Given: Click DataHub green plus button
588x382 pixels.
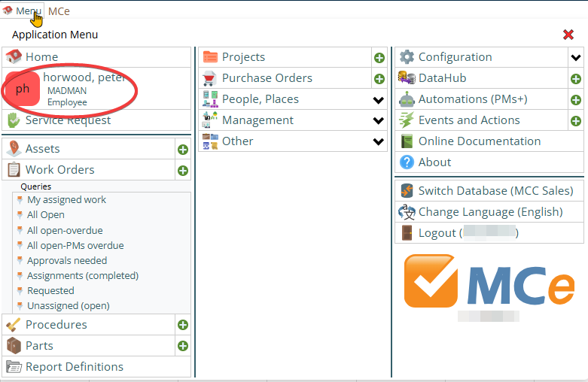Looking at the screenshot, I should (576, 79).
